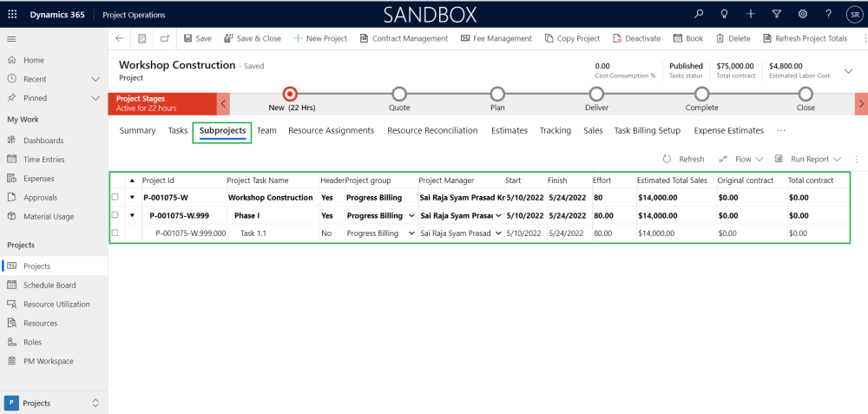868x414 pixels.
Task: Open the Dynamics 365 app launcher waffle
Action: point(12,15)
